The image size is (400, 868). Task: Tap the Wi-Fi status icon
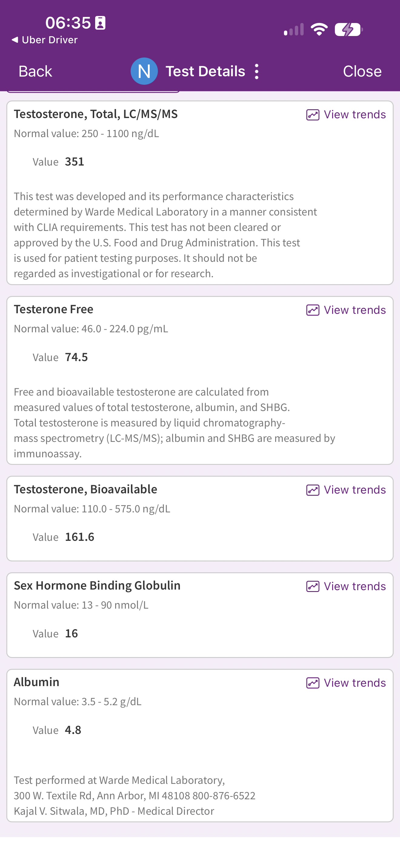click(x=319, y=29)
